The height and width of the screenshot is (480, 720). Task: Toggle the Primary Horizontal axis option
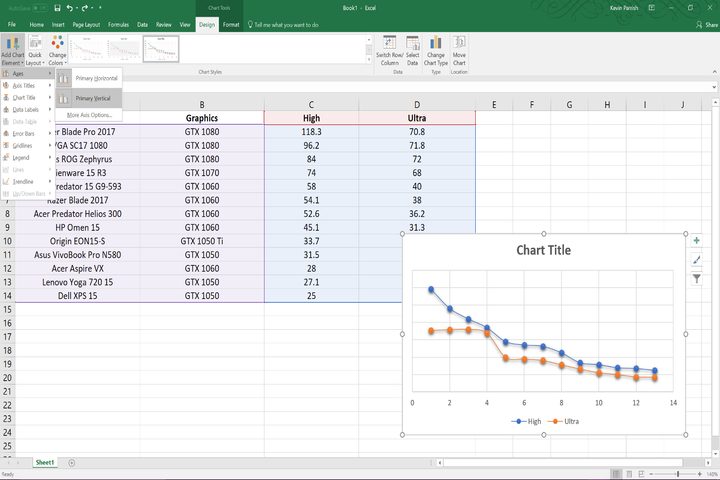click(x=89, y=79)
